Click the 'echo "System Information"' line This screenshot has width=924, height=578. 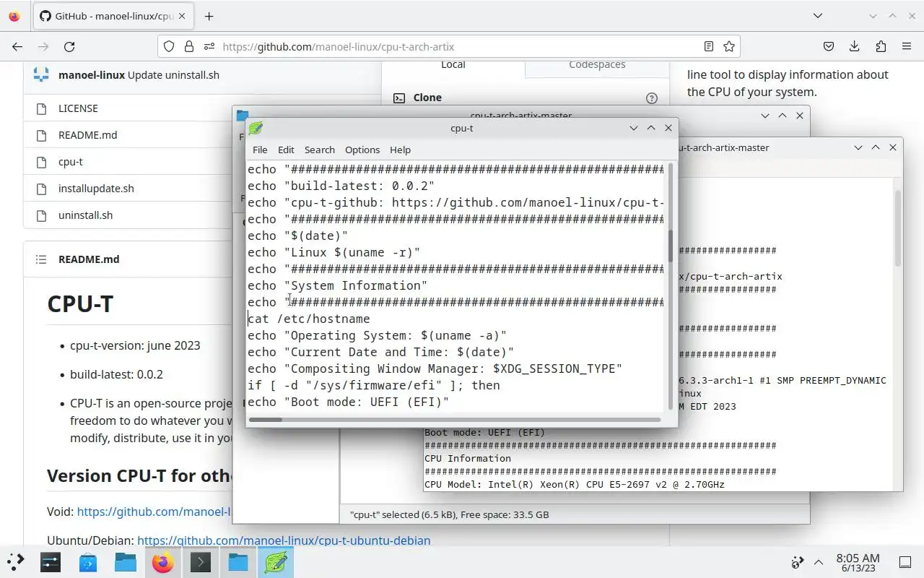click(337, 285)
